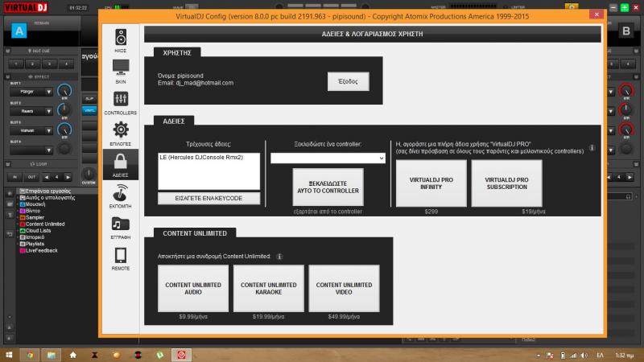
Task: Toggle the SLIP button on deck A
Action: 89,99
